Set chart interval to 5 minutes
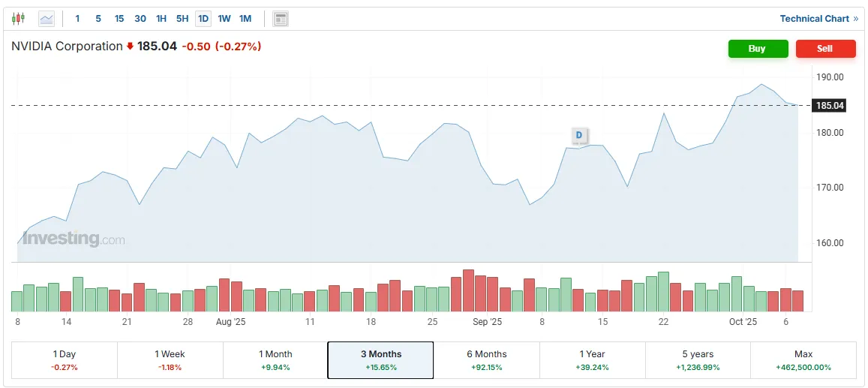 (x=98, y=19)
